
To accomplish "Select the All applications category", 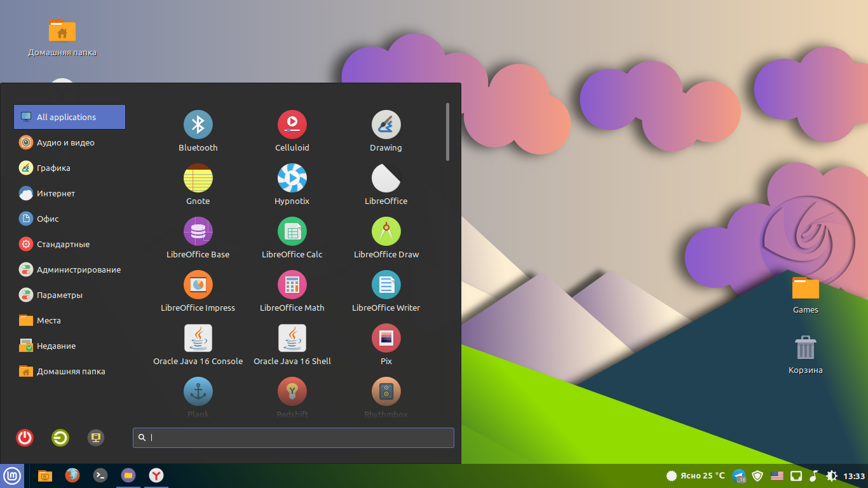I will point(70,117).
